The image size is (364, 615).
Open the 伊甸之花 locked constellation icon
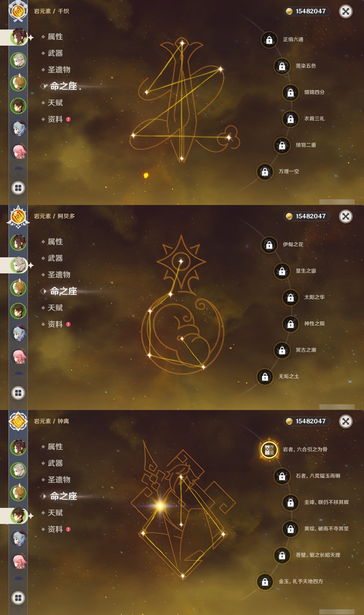pos(269,245)
